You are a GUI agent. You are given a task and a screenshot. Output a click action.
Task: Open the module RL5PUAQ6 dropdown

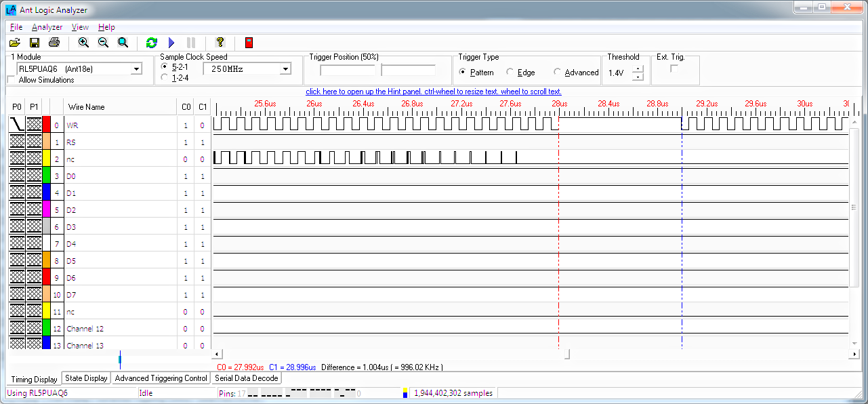click(x=136, y=69)
